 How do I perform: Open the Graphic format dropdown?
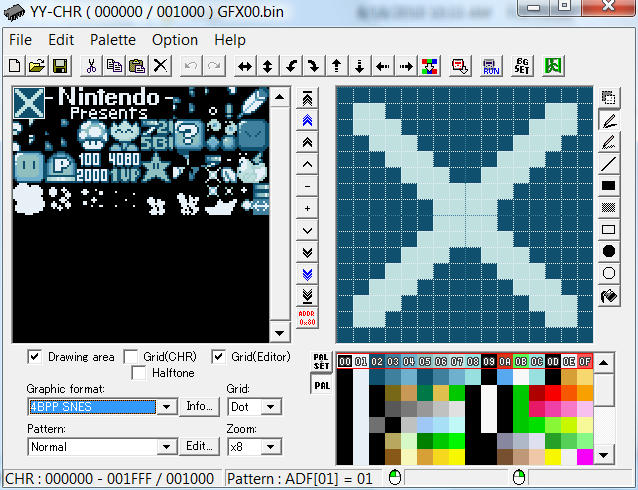[x=166, y=407]
